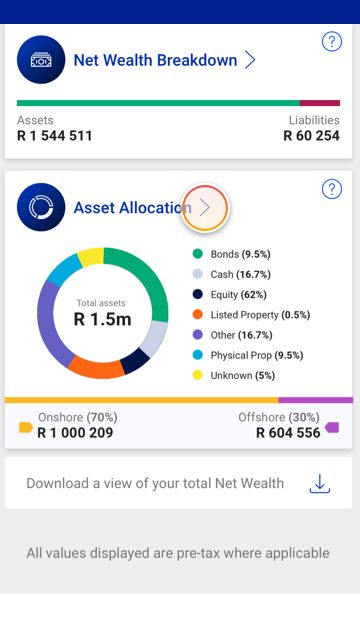Viewport: 360px width, 640px height.
Task: Tap the yellow Onshore tag icon
Action: [26, 427]
